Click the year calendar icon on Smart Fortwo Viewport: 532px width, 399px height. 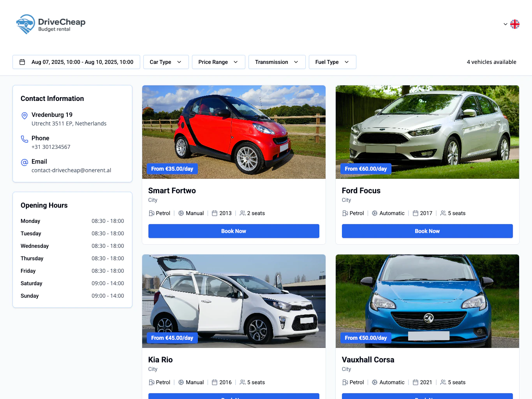(x=215, y=213)
